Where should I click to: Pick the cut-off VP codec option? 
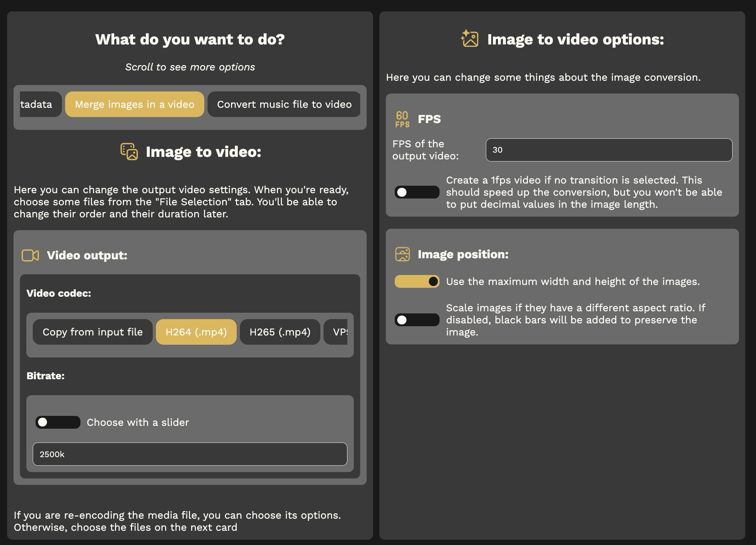click(336, 332)
